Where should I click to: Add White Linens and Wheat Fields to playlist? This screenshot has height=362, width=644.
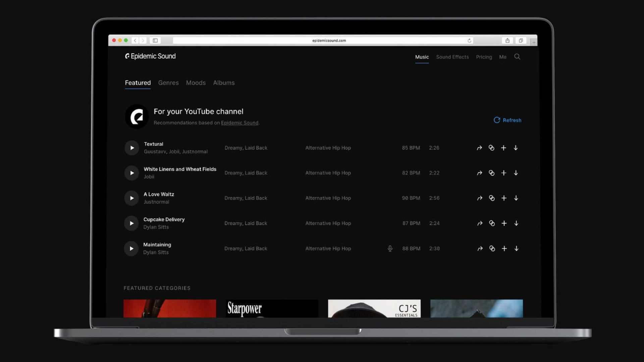[x=504, y=173]
